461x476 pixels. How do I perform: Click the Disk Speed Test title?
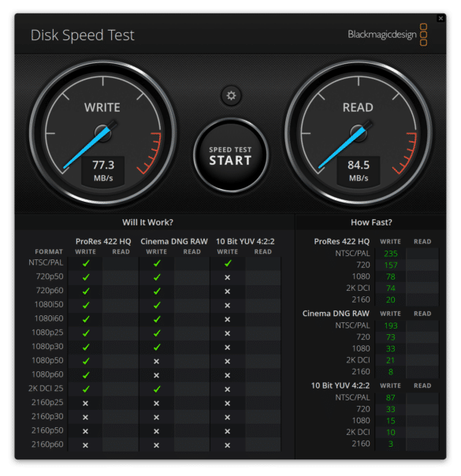tap(82, 35)
